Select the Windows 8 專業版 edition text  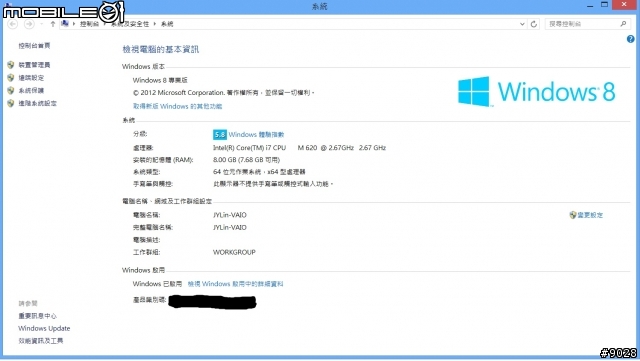pos(160,80)
